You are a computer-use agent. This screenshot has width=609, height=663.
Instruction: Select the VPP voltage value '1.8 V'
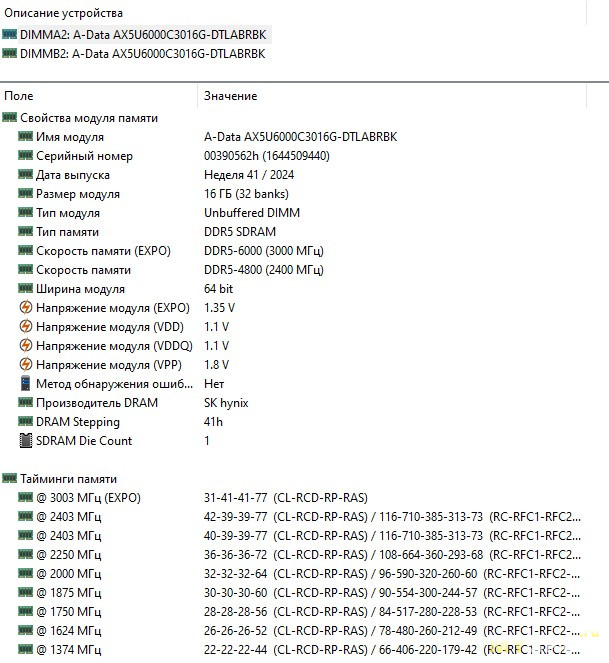pyautogui.click(x=217, y=365)
